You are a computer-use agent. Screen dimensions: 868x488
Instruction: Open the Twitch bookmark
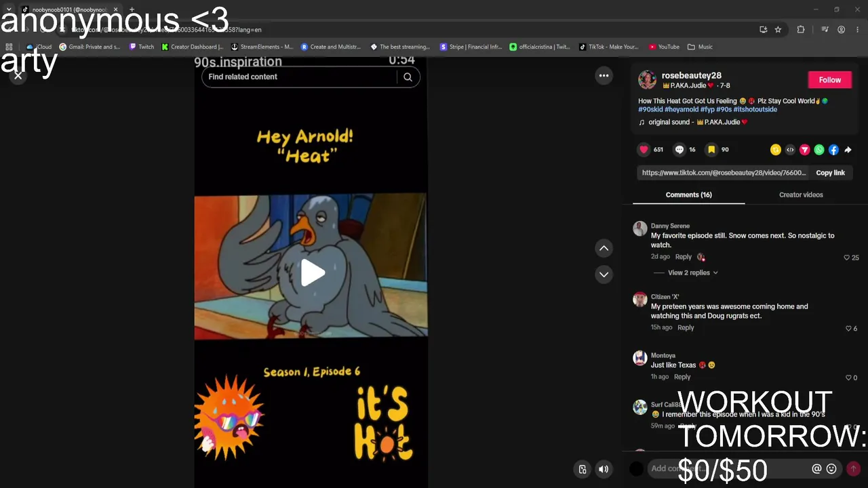click(x=140, y=47)
